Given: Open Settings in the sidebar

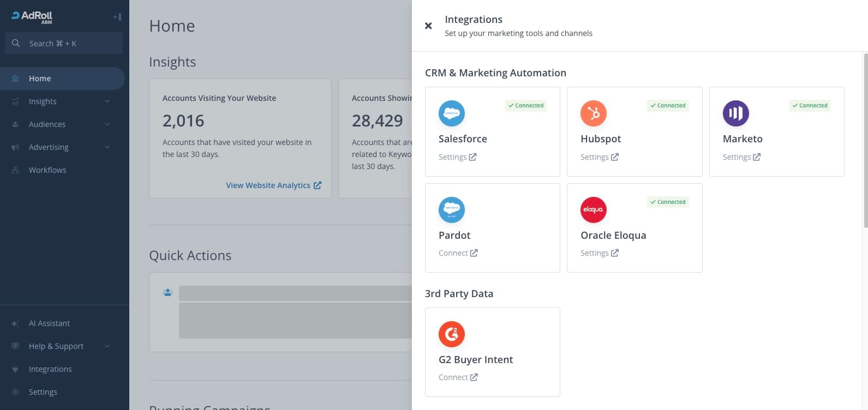Looking at the screenshot, I should 43,392.
